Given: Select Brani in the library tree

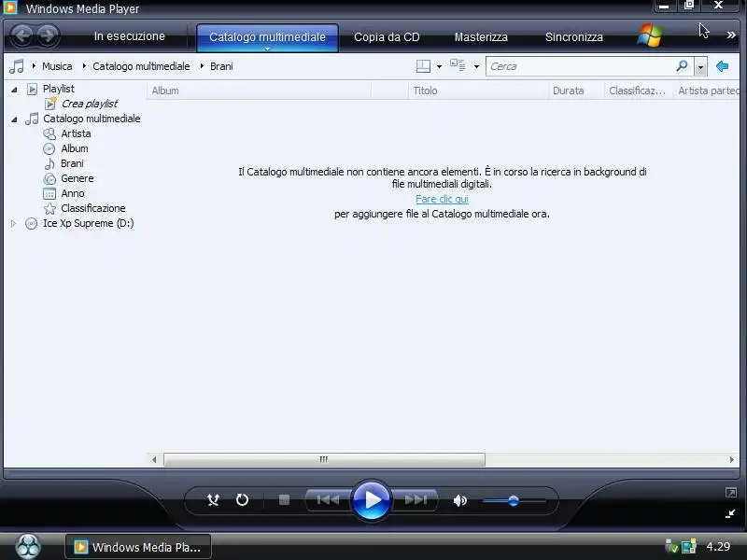Looking at the screenshot, I should click(x=72, y=163).
